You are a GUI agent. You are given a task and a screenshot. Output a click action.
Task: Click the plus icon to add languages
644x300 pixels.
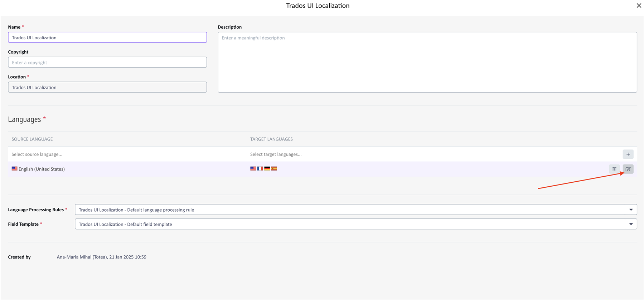click(x=628, y=154)
